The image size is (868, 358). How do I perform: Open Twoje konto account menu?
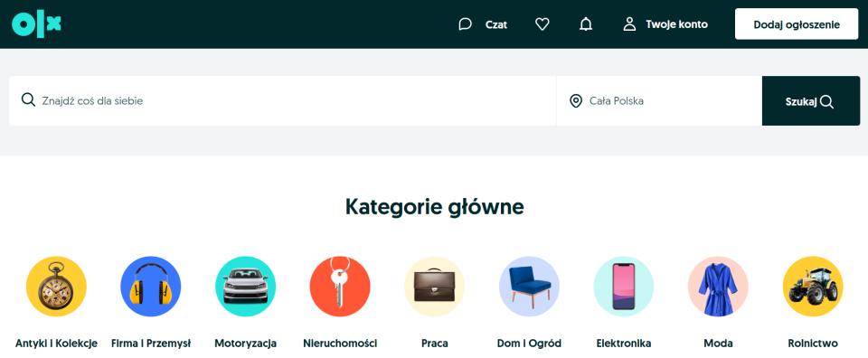[x=665, y=24]
